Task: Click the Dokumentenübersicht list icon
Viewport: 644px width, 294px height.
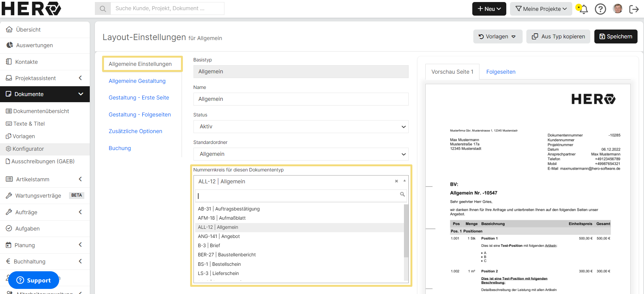Action: click(x=9, y=111)
